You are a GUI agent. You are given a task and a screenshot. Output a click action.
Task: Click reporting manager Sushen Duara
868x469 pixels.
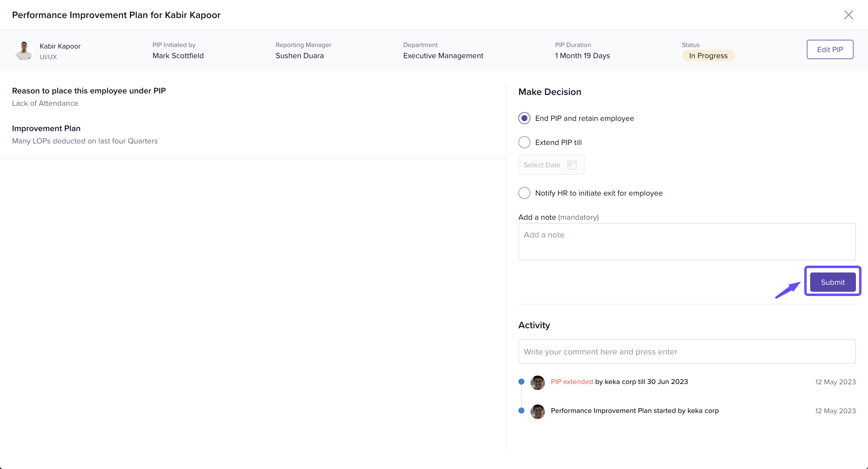pos(299,55)
